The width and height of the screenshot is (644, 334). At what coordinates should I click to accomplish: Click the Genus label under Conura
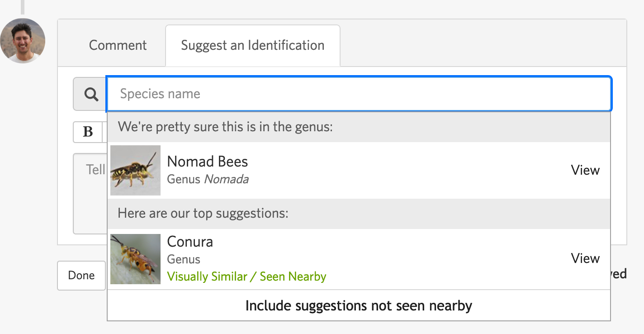pyautogui.click(x=184, y=259)
